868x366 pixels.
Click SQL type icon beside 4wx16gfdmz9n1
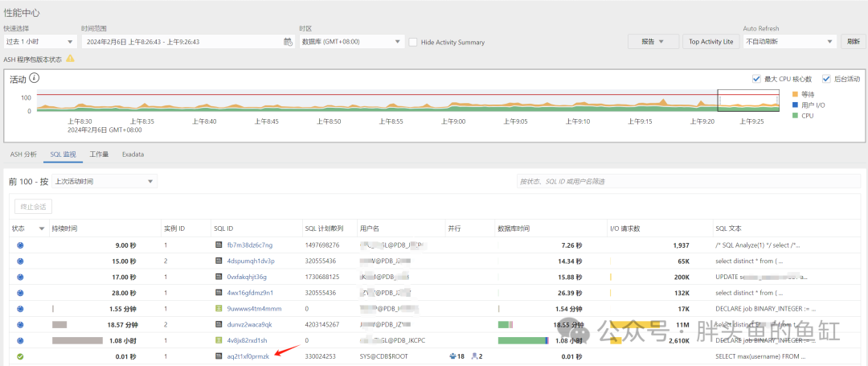click(x=219, y=292)
